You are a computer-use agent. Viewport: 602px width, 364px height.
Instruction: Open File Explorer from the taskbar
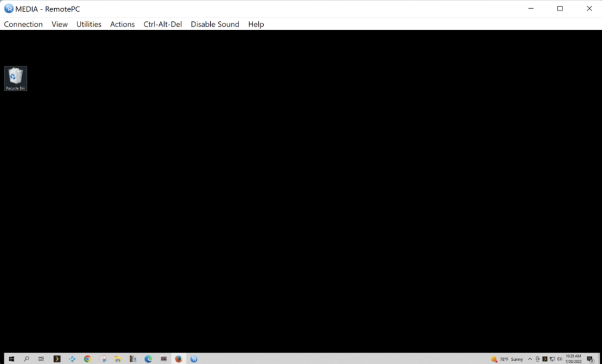coord(118,359)
